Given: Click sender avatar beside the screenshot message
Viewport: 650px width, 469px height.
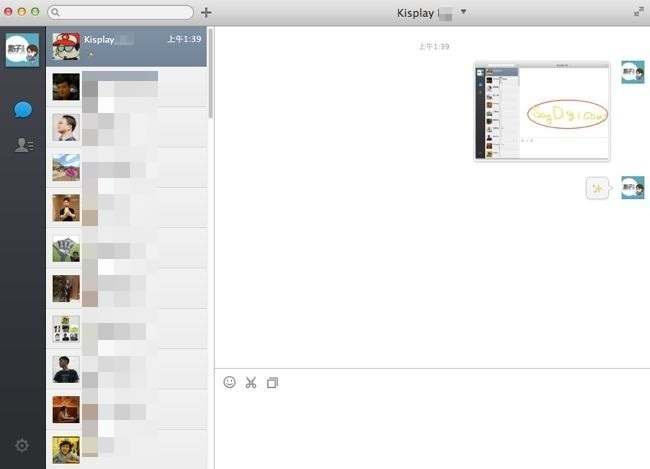Looking at the screenshot, I should [633, 72].
